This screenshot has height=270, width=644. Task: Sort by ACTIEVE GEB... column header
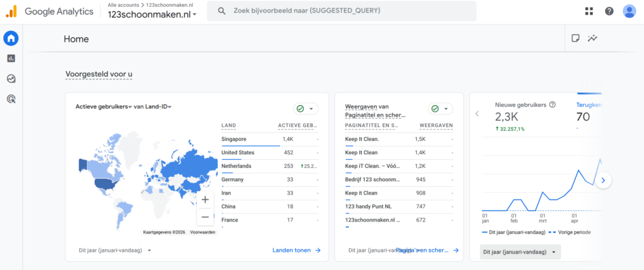click(x=297, y=125)
